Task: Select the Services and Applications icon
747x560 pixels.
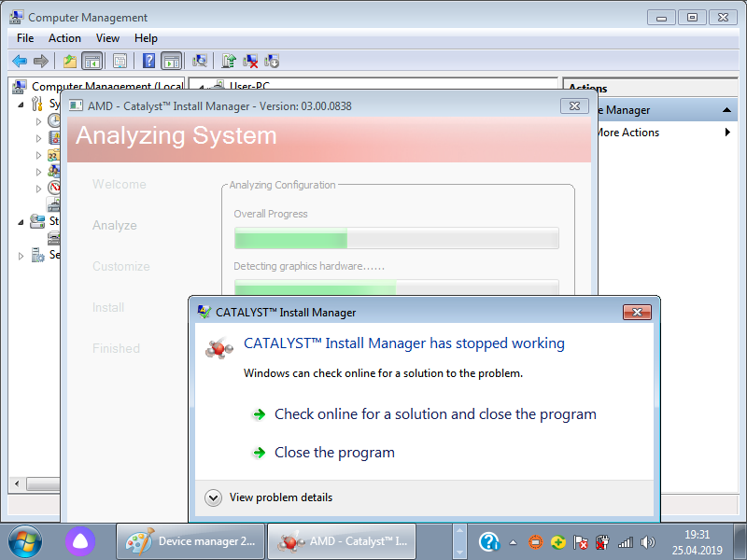Action: click(x=37, y=255)
